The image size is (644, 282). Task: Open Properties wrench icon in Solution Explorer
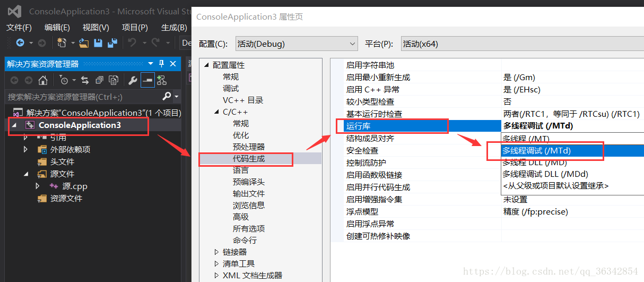[133, 80]
